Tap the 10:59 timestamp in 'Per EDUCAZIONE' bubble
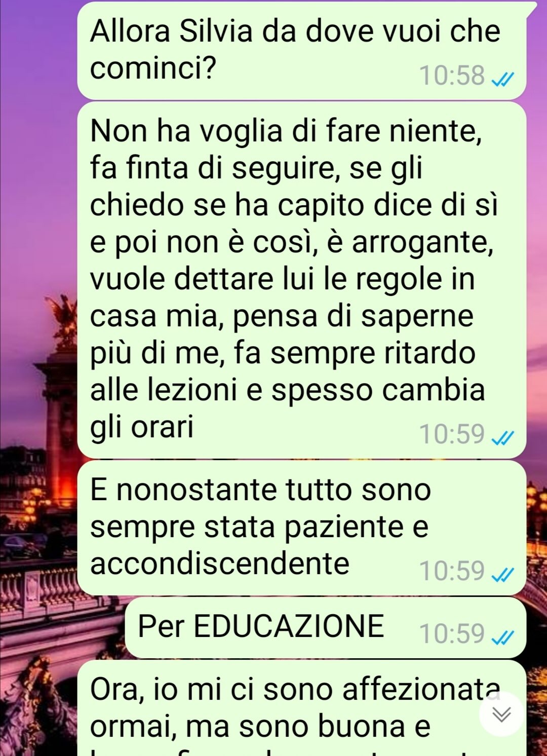The height and width of the screenshot is (756, 547). click(x=452, y=633)
